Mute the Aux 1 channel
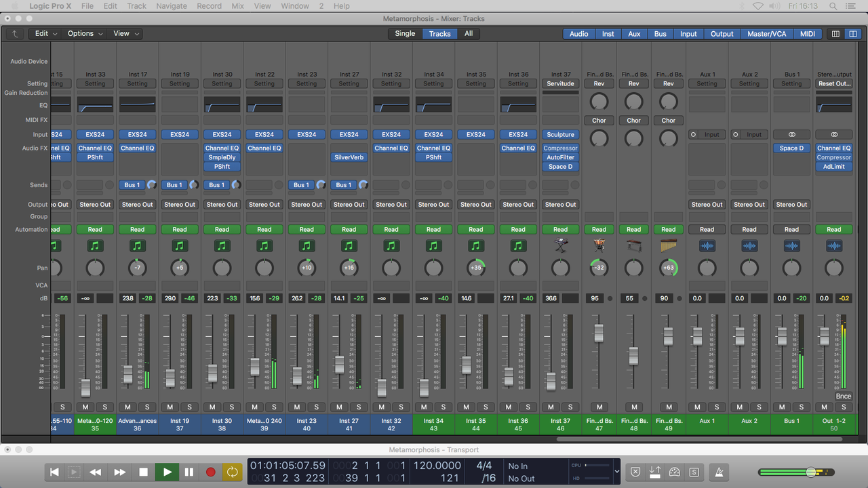The height and width of the screenshot is (488, 868). click(697, 407)
